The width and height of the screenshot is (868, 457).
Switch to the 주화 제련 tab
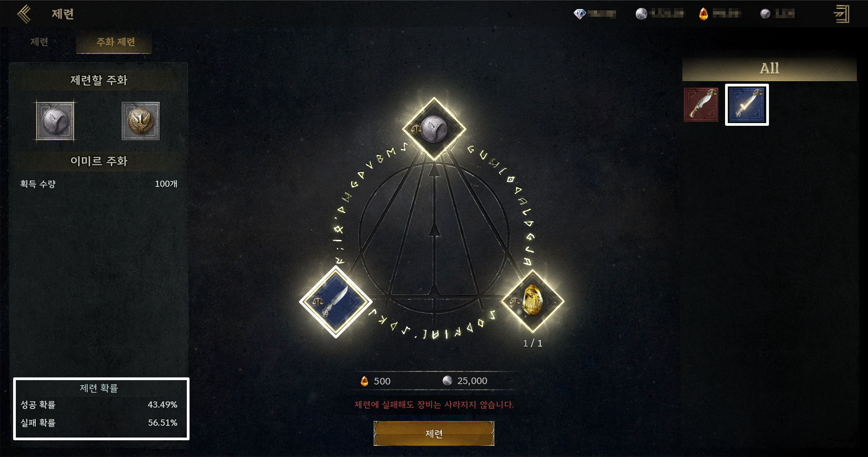[115, 42]
